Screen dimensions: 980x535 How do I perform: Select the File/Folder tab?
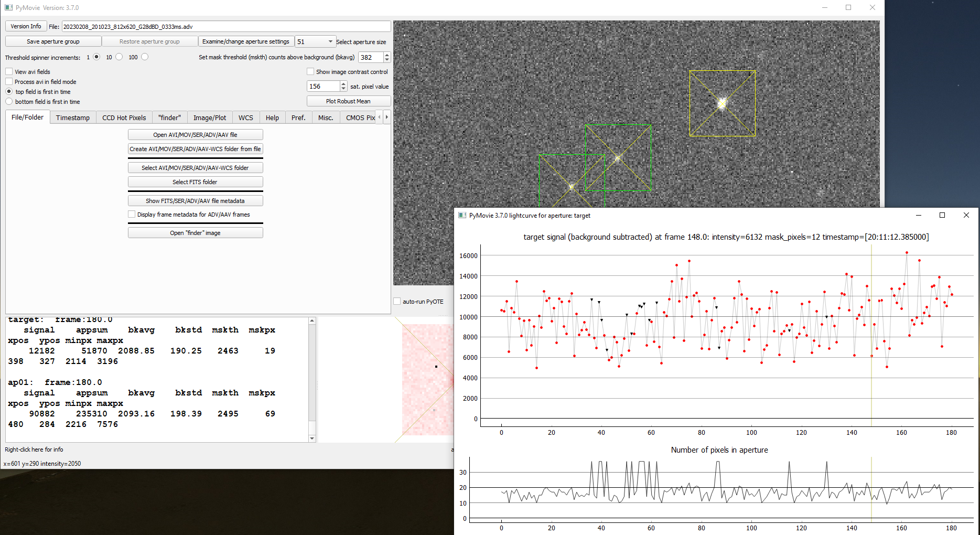pos(28,117)
